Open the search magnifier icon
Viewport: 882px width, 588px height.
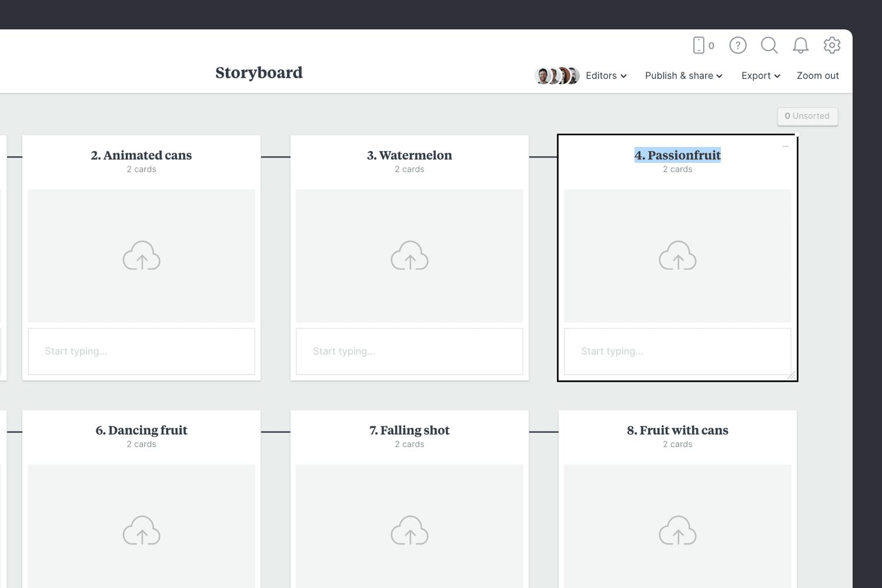(x=769, y=45)
